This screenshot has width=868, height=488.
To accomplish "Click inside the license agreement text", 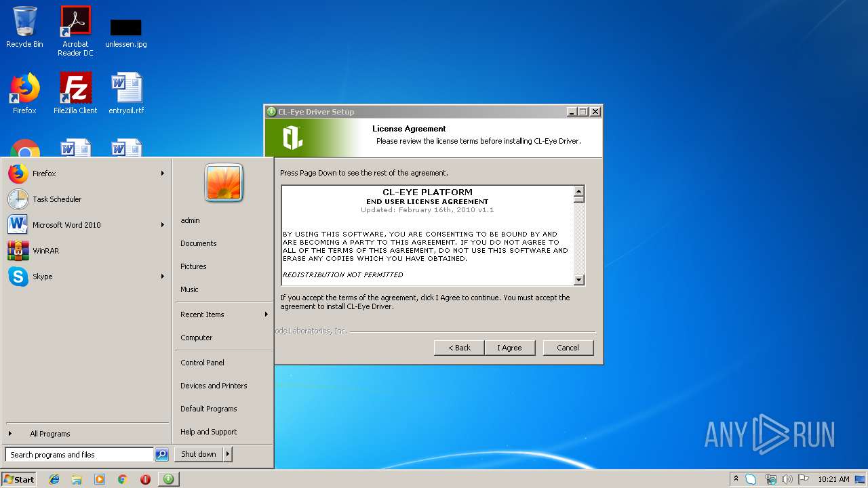I will [x=427, y=235].
